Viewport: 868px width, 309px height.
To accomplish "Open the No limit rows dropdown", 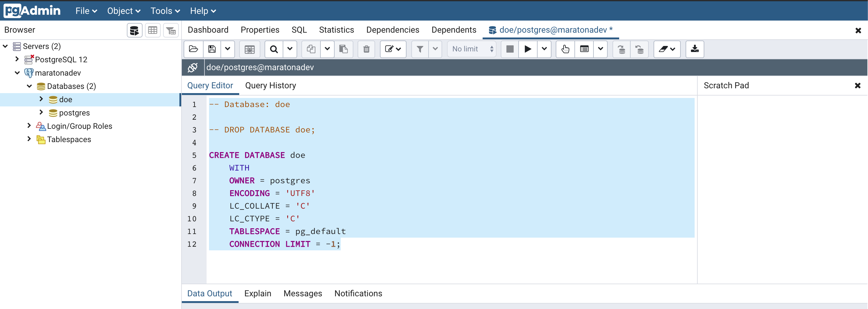I will (x=472, y=49).
